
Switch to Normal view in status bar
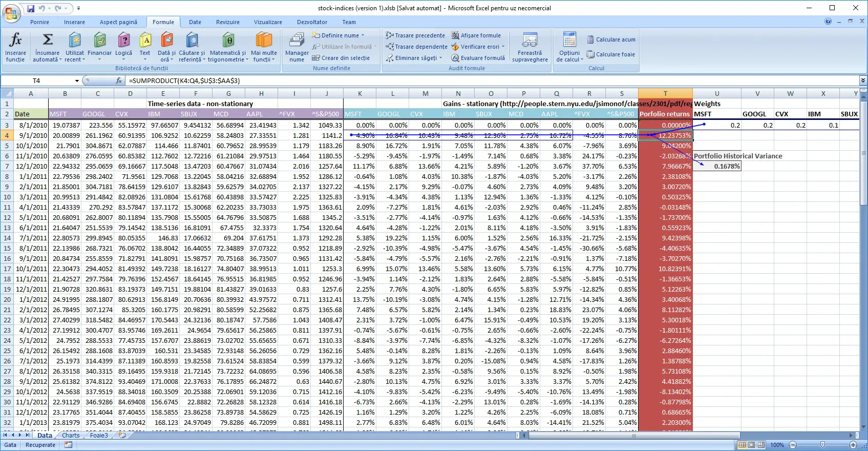click(x=742, y=445)
